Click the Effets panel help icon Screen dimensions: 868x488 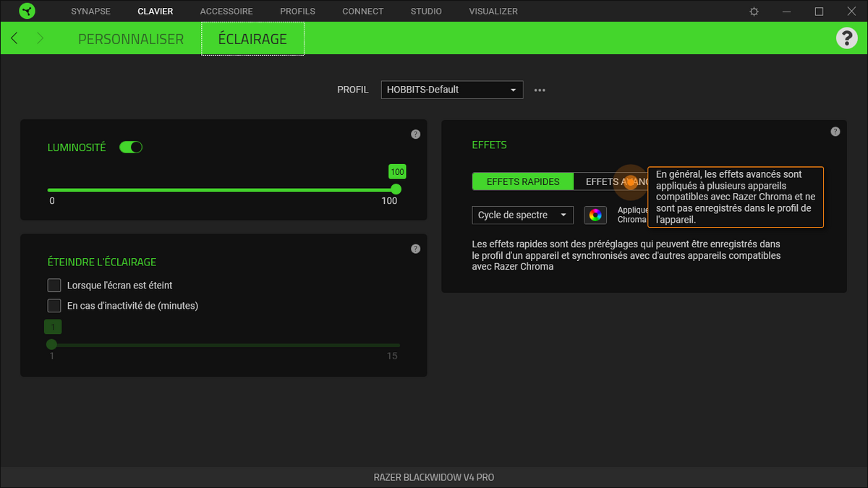[x=835, y=132]
